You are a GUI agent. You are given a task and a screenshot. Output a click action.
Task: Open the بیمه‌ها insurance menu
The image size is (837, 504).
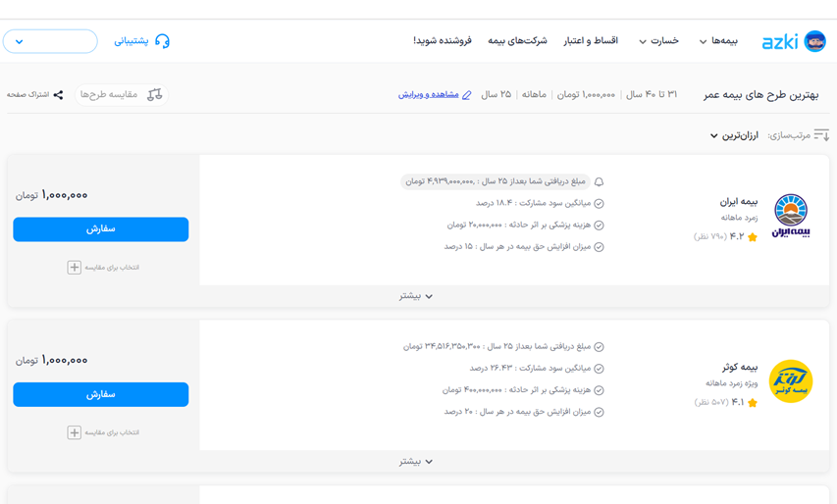717,41
